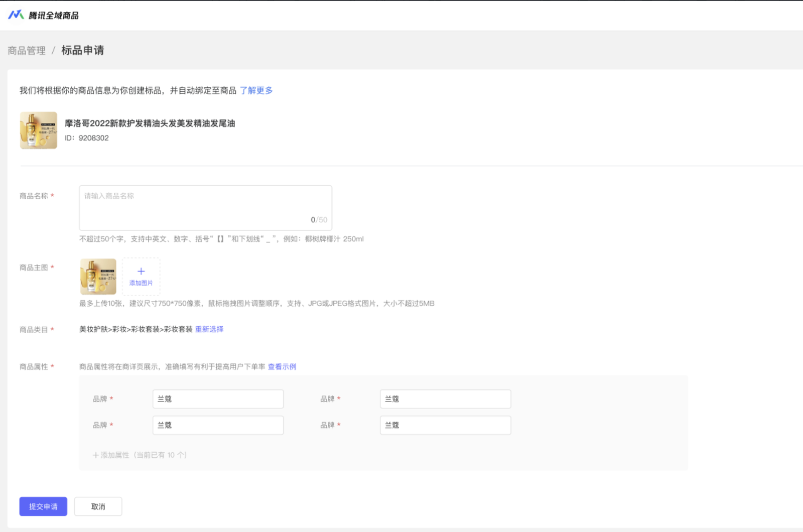The height and width of the screenshot is (532, 803).
Task: Click the plus icon to 添加图片
Action: 141,272
